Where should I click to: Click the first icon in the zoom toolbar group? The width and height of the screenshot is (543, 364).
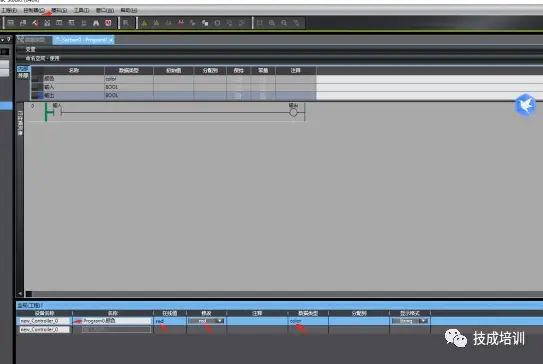click(260, 23)
